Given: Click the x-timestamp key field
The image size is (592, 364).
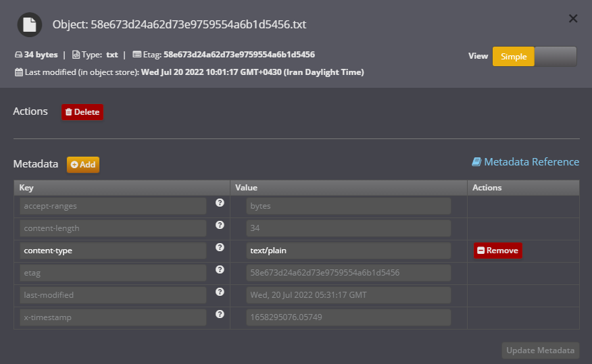Looking at the screenshot, I should point(113,317).
